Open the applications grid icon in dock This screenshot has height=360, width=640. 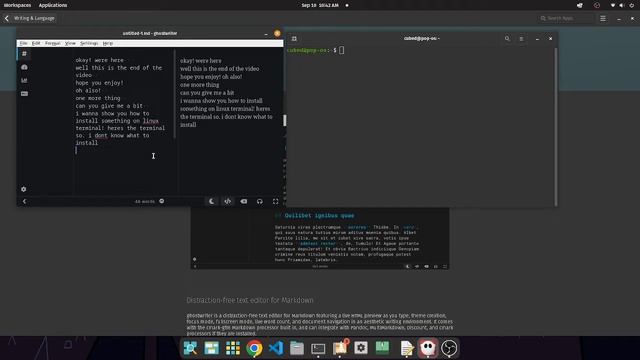click(233, 348)
